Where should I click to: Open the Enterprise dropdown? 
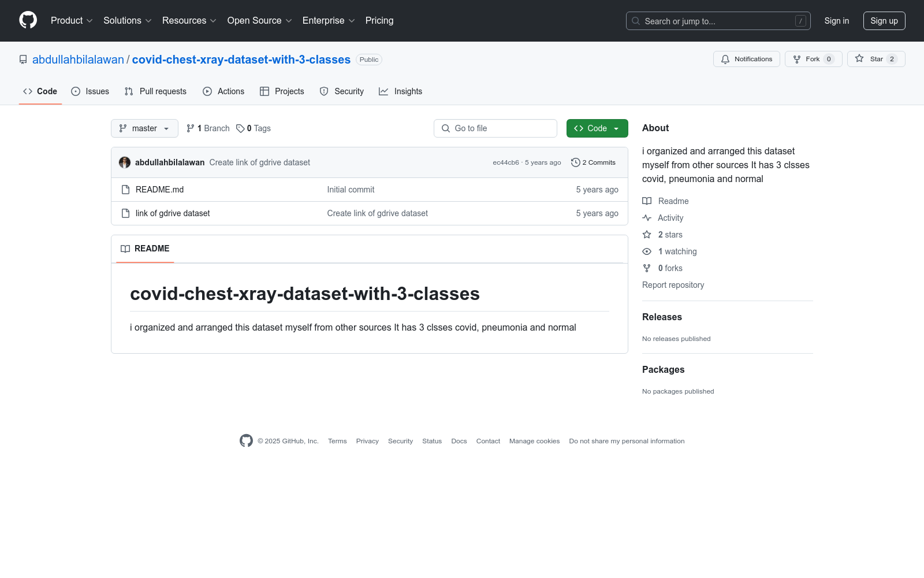pyautogui.click(x=329, y=21)
